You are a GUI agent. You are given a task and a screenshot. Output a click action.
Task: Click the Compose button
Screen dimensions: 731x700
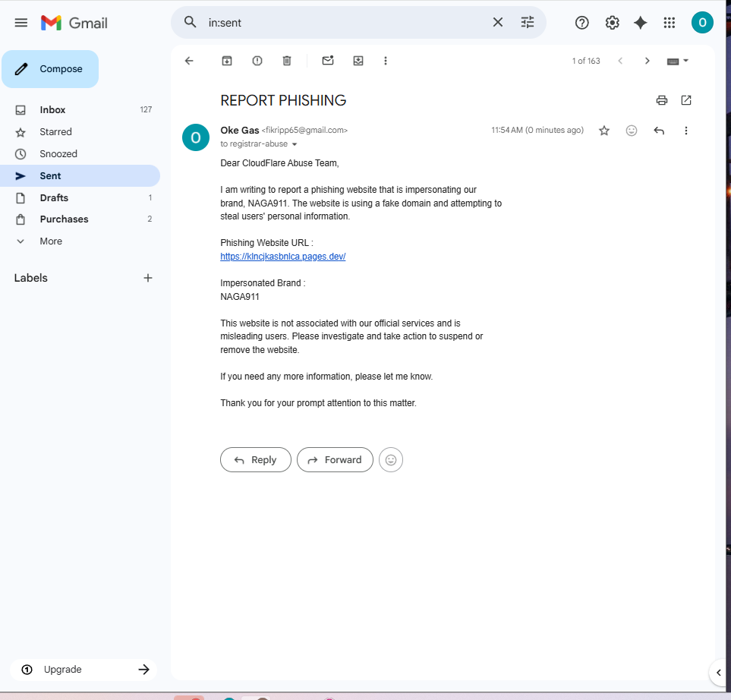(50, 69)
